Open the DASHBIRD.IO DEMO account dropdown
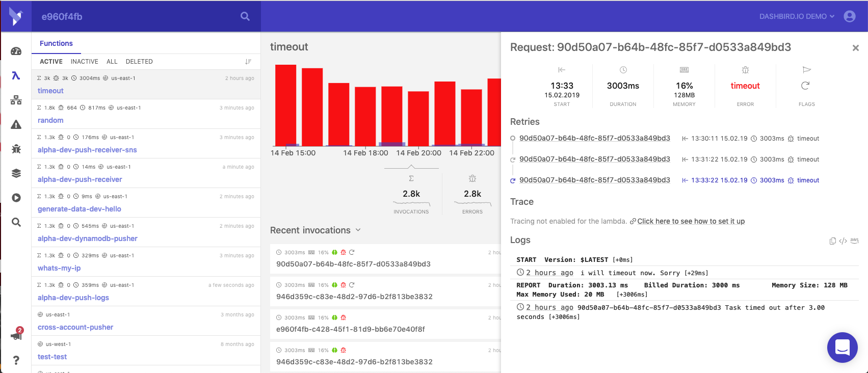Image resolution: width=868 pixels, height=373 pixels. pos(797,16)
